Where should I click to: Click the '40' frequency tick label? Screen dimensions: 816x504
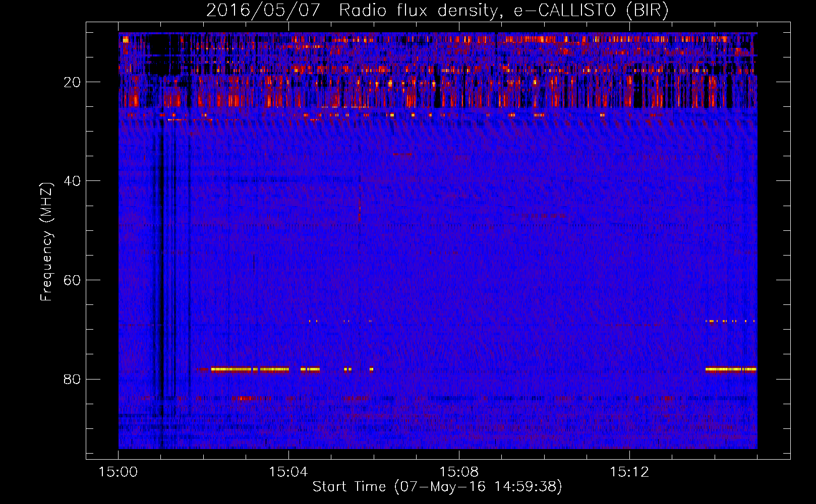pos(73,181)
